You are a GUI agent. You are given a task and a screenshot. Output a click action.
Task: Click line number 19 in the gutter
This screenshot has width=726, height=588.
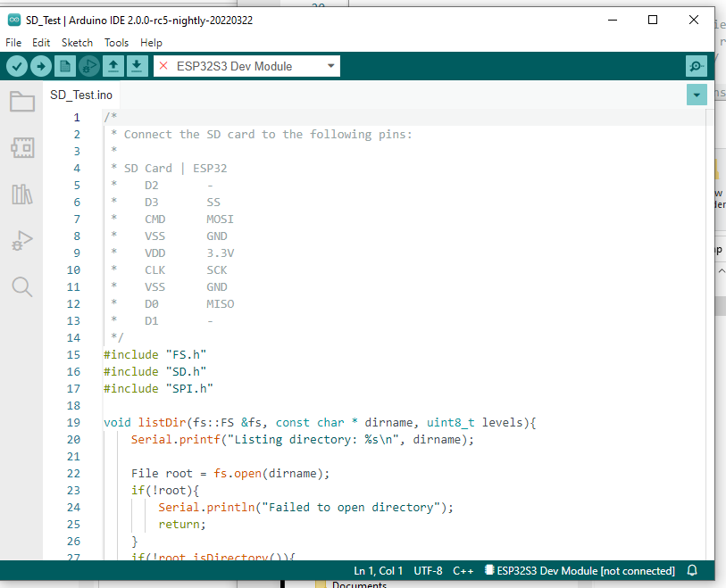point(73,422)
